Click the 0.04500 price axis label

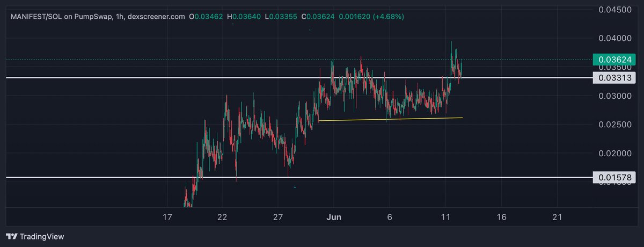point(614,9)
